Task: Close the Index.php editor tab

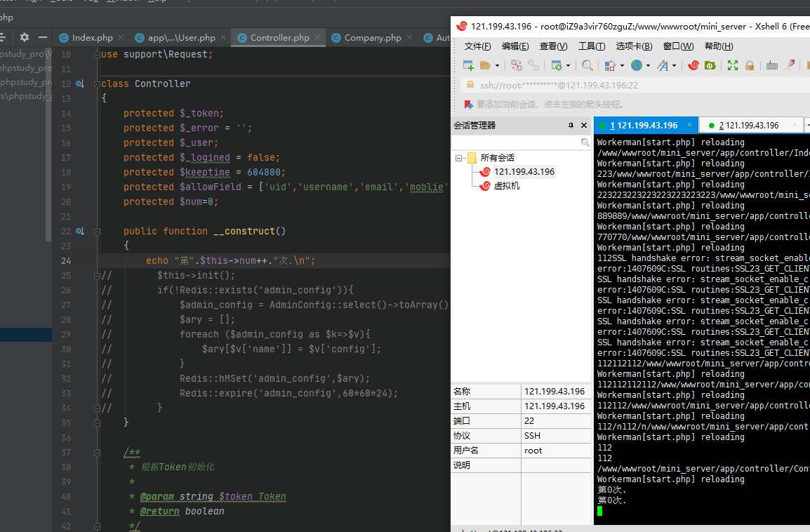Action: coord(120,37)
